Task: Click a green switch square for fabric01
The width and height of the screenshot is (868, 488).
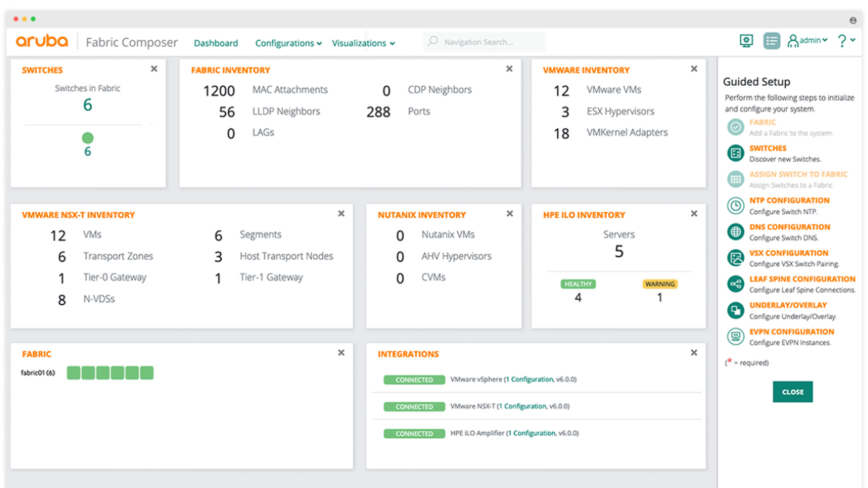Action: coord(73,373)
